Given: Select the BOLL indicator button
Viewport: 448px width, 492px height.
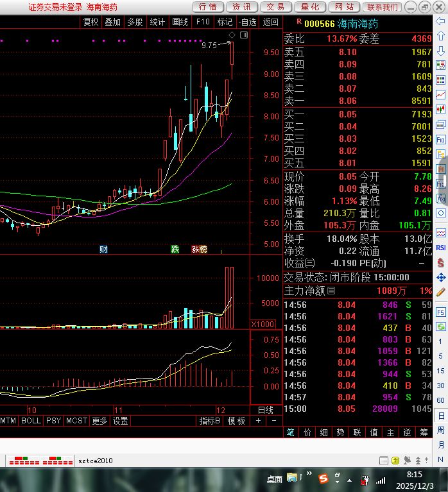Looking at the screenshot, I should [x=31, y=421].
